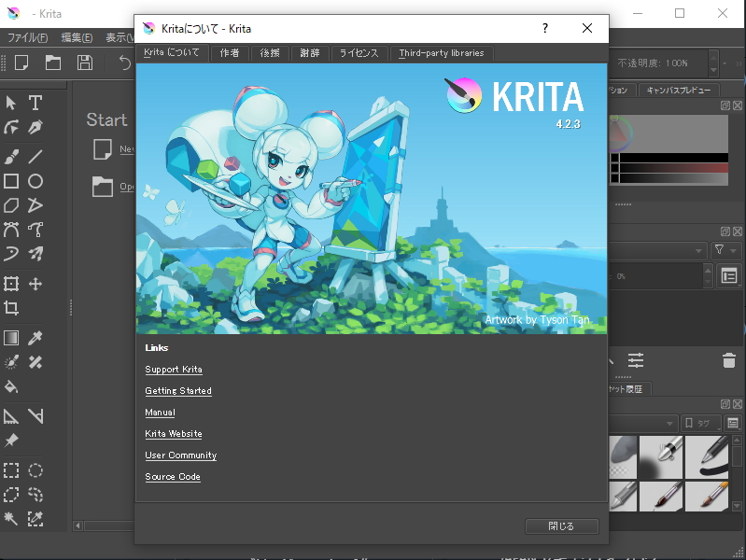
Task: Open the Support Krita link
Action: [x=174, y=370]
